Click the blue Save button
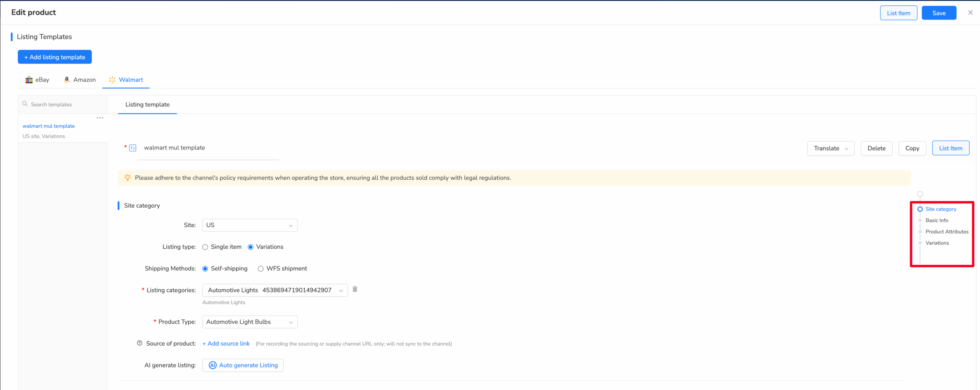 pos(939,13)
